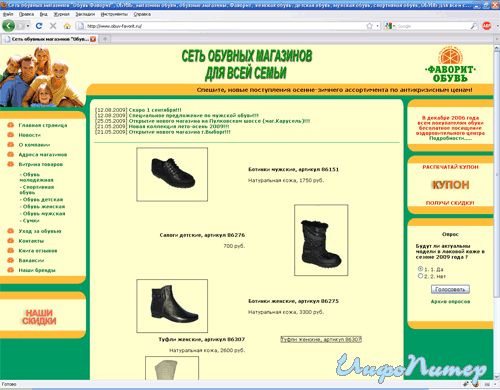Click the Голосовать vote button

(450, 289)
